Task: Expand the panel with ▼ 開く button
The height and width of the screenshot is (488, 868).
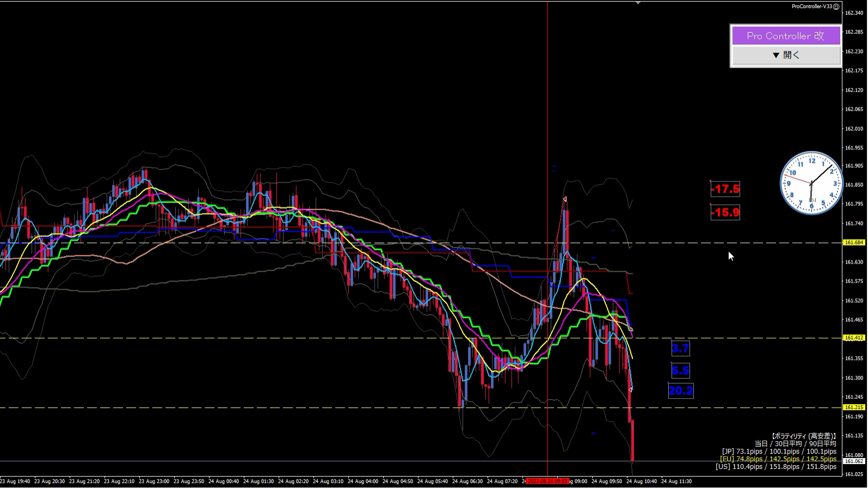Action: [x=786, y=55]
